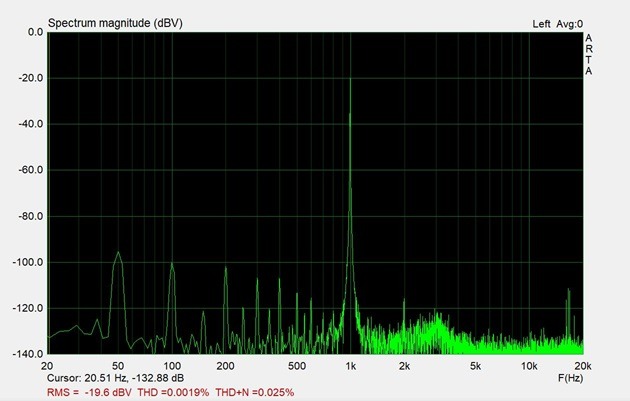Click the 'Spectrum magnitude (dBV)' title

coord(115,23)
